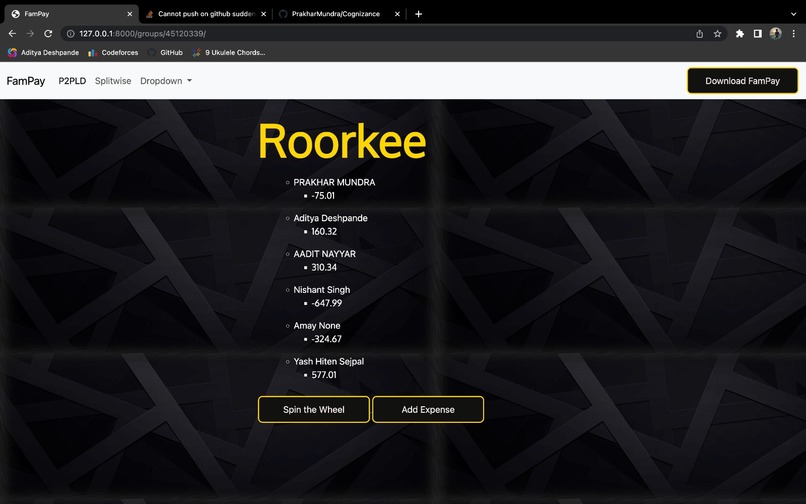
Task: Open the Codeforces bookmark
Action: point(113,52)
